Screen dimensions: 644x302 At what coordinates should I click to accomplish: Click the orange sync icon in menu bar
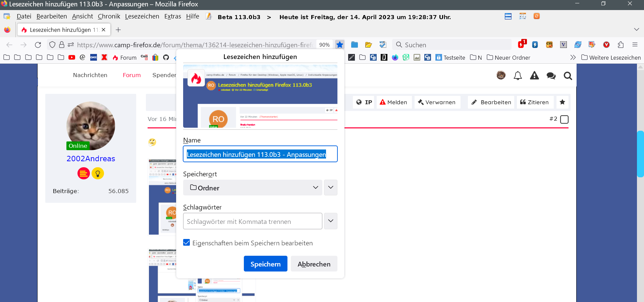(x=537, y=16)
